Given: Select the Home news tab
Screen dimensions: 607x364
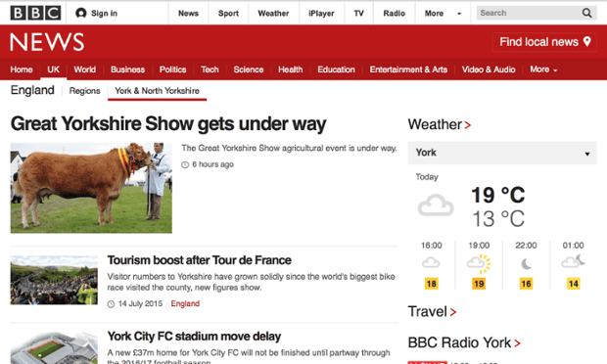Looking at the screenshot, I should point(22,69).
